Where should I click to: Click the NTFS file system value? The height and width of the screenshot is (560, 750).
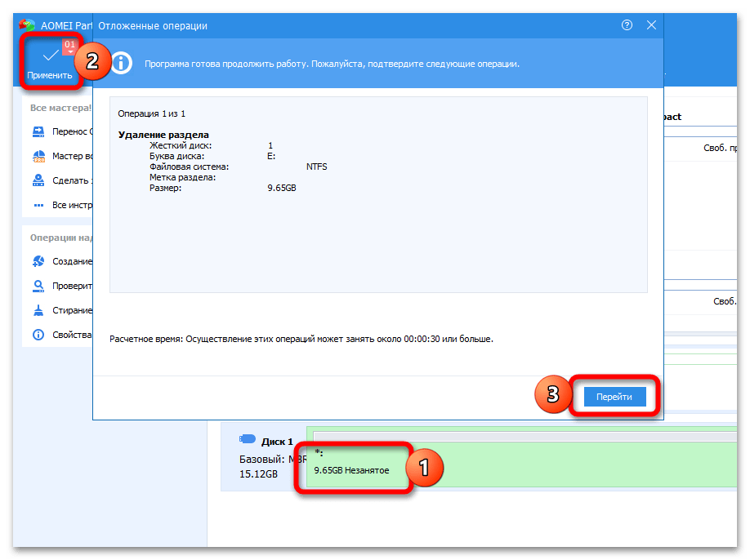tap(317, 167)
